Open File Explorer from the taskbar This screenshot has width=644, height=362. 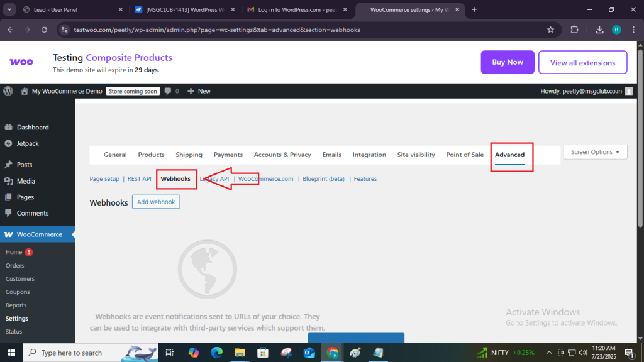(x=240, y=353)
